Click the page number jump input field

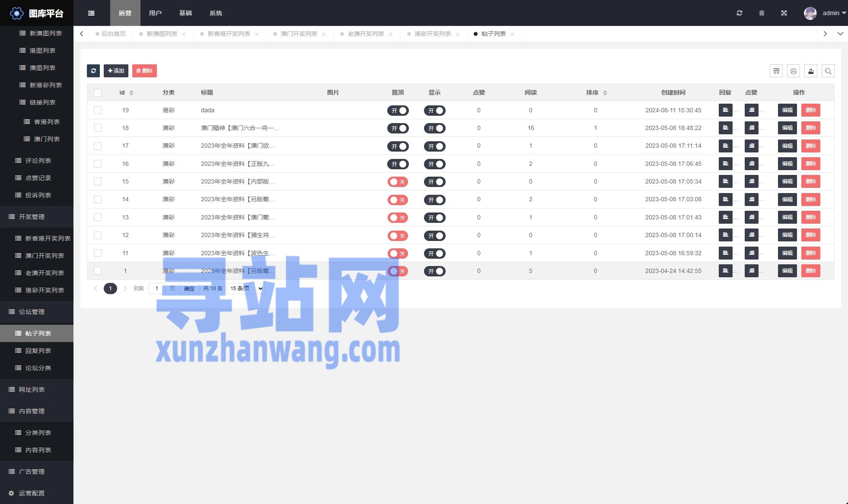[157, 288]
